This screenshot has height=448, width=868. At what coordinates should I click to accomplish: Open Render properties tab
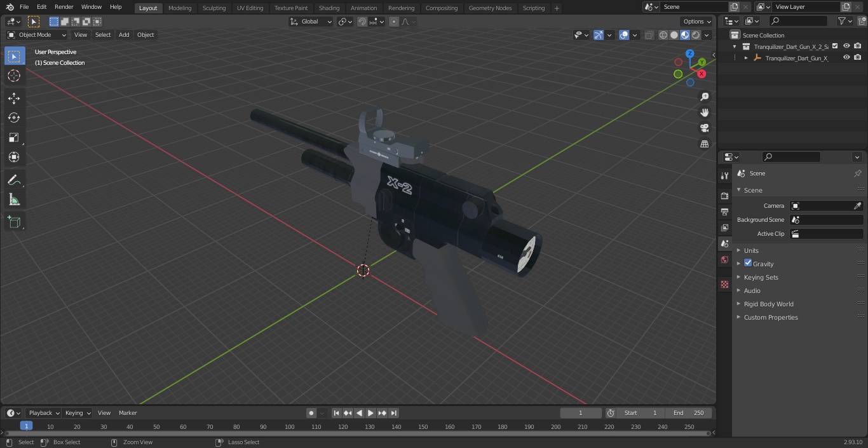tap(724, 196)
